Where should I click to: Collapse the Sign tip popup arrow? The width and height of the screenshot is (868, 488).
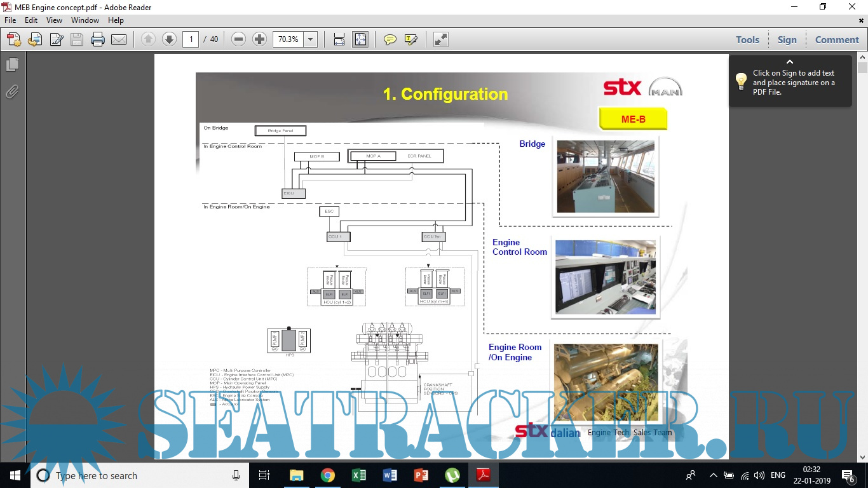pos(790,62)
